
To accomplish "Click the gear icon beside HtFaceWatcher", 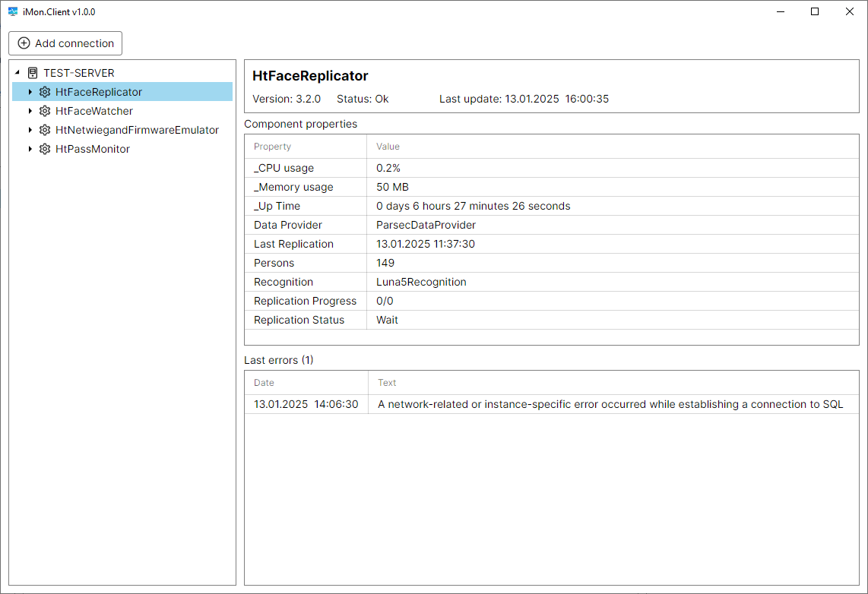I will coord(45,111).
